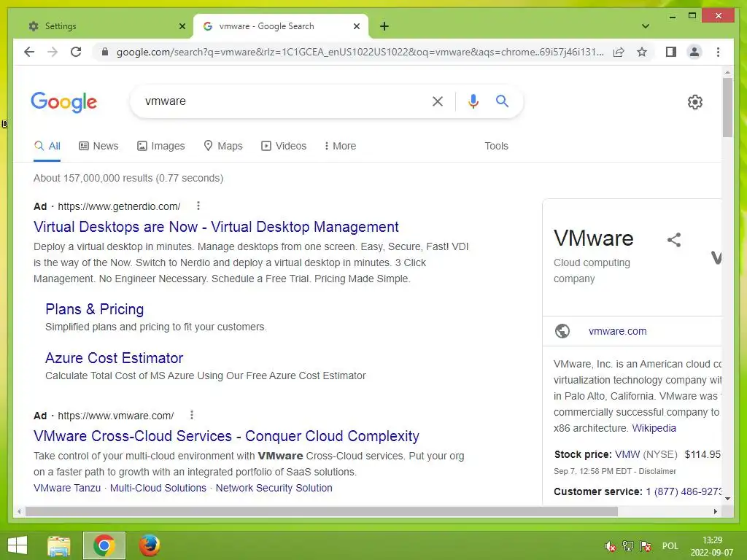This screenshot has height=560, width=747.
Task: Click the Chrome taskbar icon
Action: coord(104,545)
